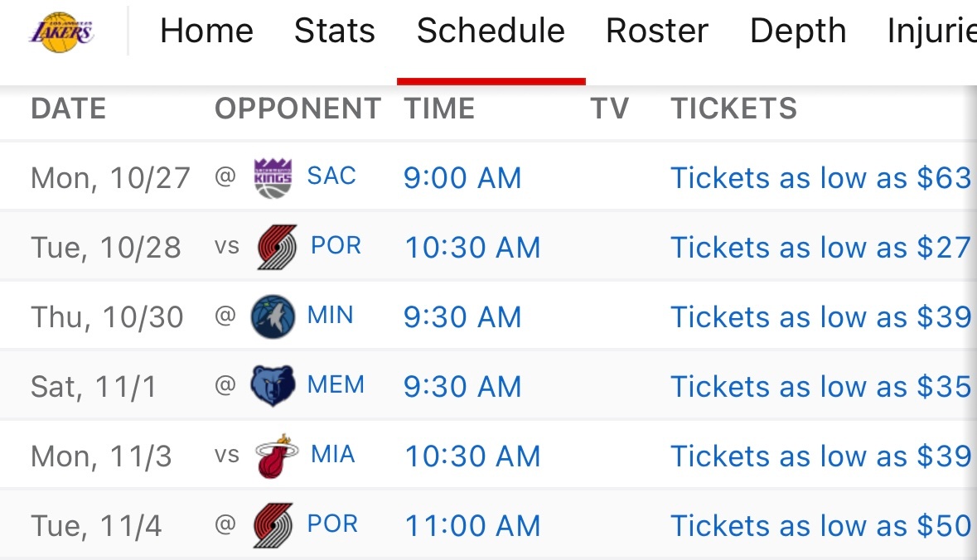
Task: Open tickets for the Miami game
Action: point(820,456)
